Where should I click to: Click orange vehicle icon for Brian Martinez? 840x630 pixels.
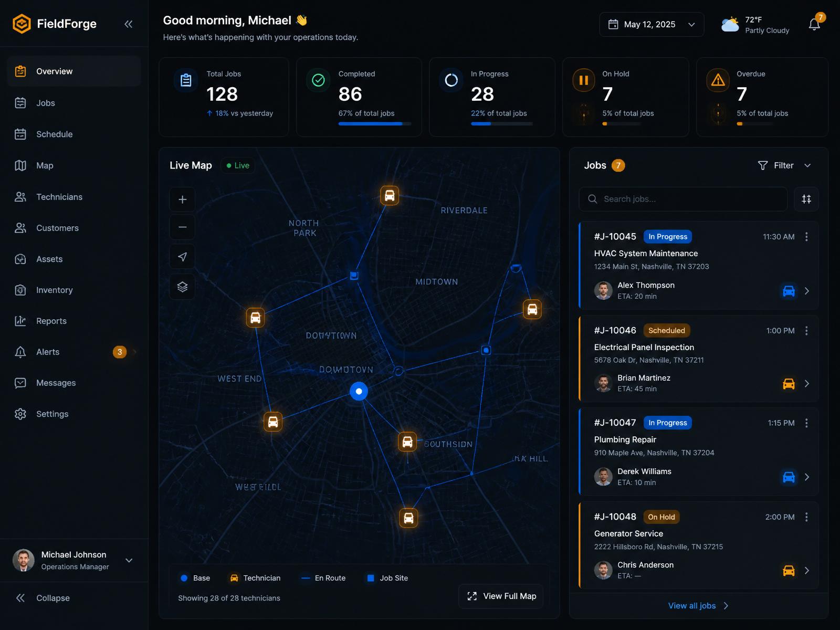789,384
